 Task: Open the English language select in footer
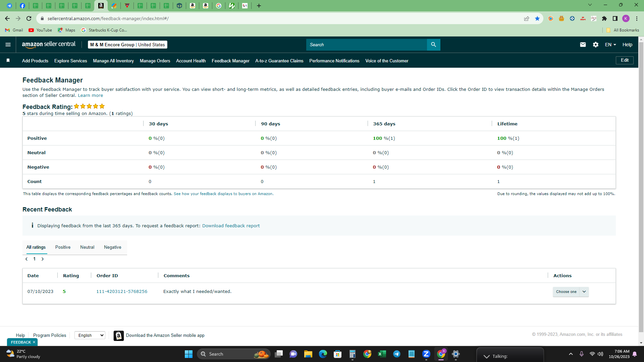[90, 335]
